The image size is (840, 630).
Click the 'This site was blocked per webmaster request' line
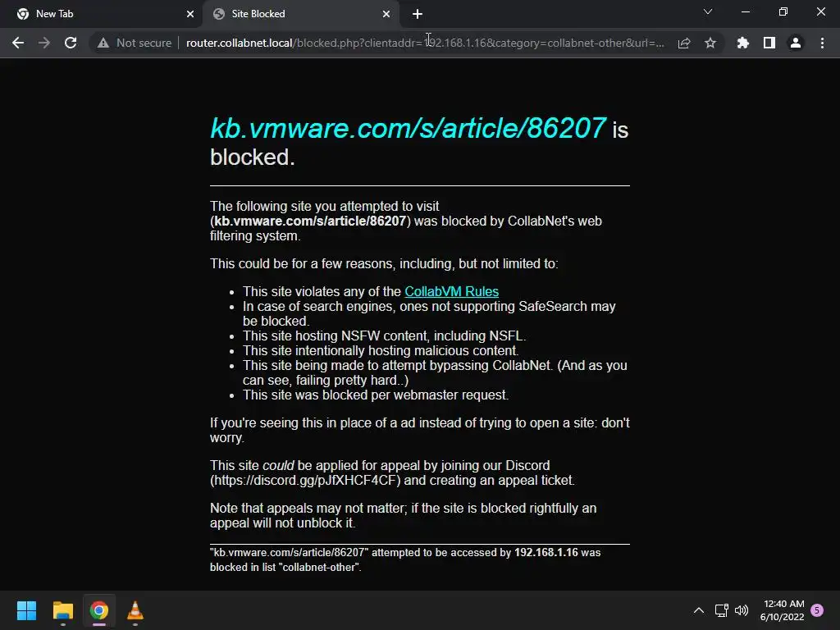click(x=376, y=395)
